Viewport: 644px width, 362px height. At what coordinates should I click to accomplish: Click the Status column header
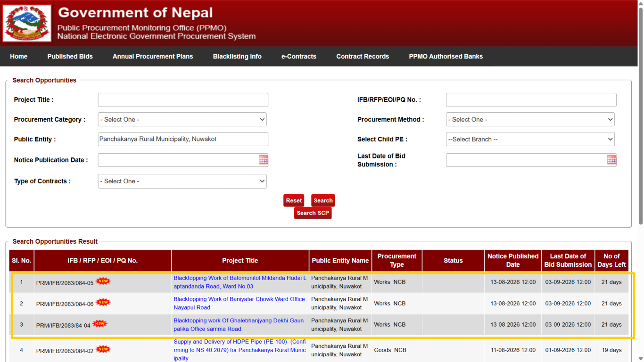click(453, 261)
